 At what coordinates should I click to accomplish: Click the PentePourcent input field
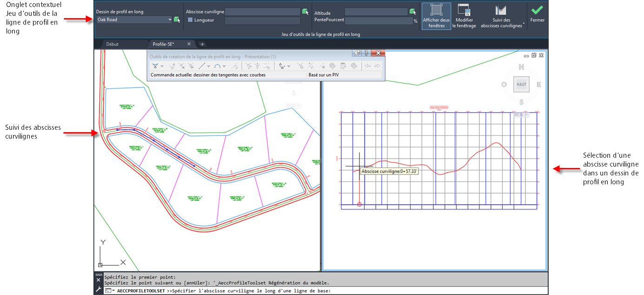coord(378,20)
